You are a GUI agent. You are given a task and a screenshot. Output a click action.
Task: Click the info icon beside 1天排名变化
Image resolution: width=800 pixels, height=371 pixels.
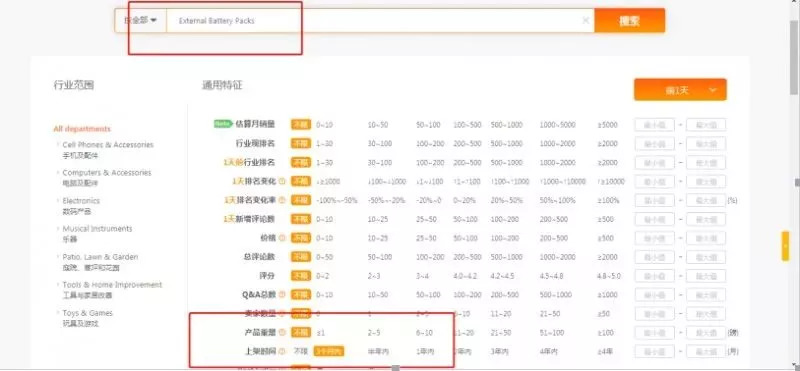tap(282, 181)
